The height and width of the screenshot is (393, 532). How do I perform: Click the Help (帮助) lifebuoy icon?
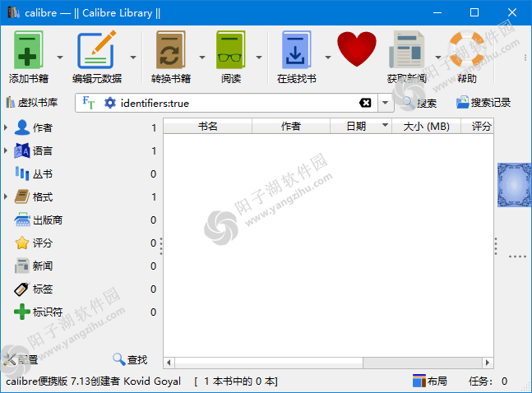click(467, 49)
